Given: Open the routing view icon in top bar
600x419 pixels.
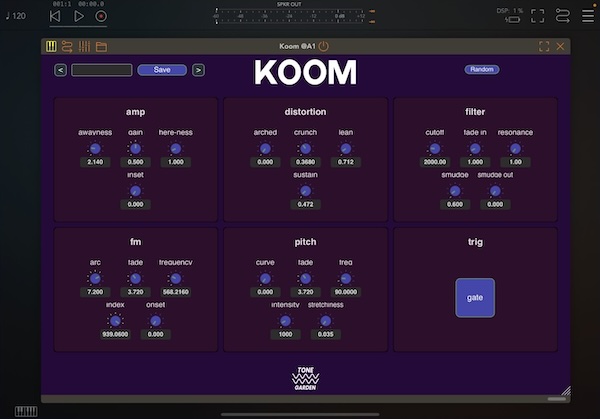Looking at the screenshot, I should click(x=562, y=16).
